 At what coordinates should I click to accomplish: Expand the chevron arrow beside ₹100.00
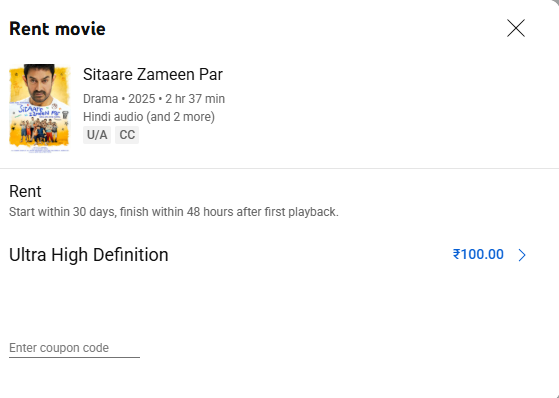point(522,255)
